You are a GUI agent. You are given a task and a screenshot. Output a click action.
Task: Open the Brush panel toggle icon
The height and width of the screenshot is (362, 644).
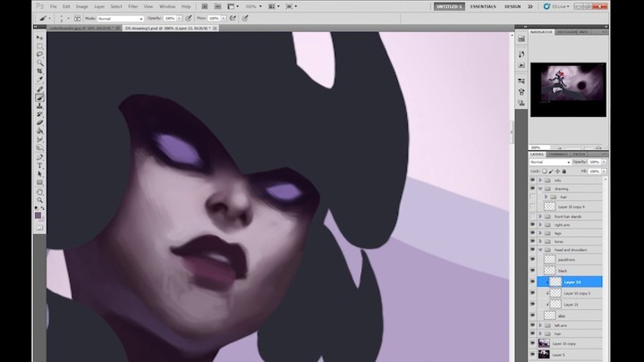77,18
